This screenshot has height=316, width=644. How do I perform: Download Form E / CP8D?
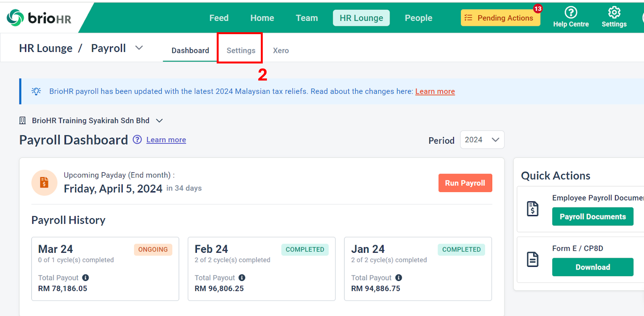coord(592,267)
